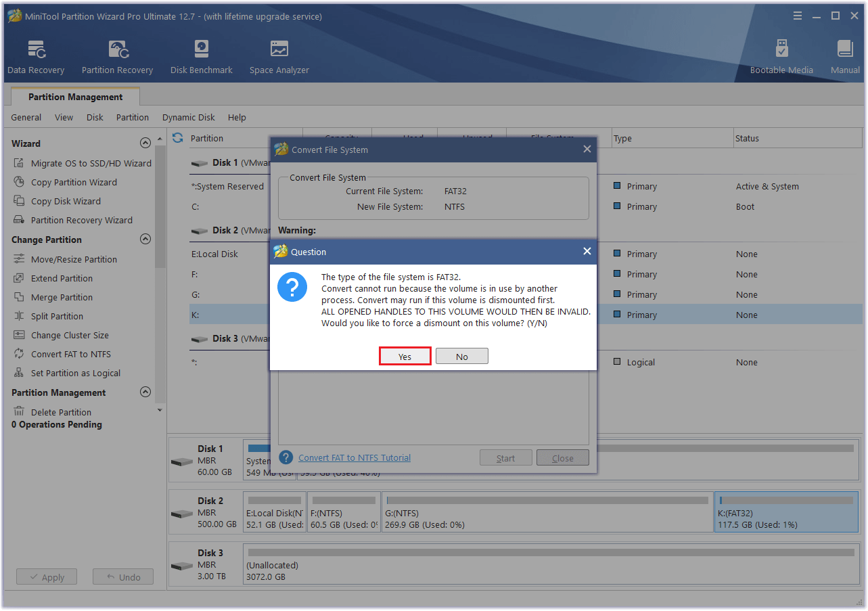Click the refresh icon beside Partition header
The width and height of the screenshot is (868, 611).
point(178,138)
